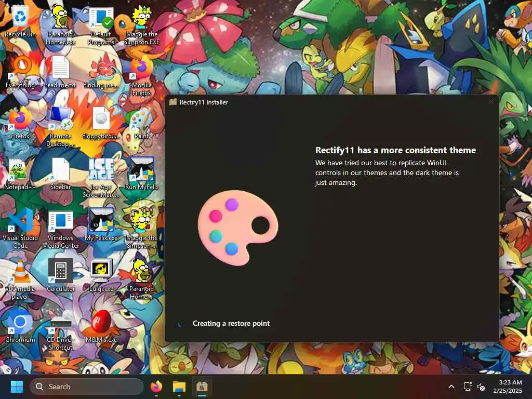Select the Maggie the Simpson icon beside My Felix.exe
This screenshot has height=399, width=532.
click(142, 229)
